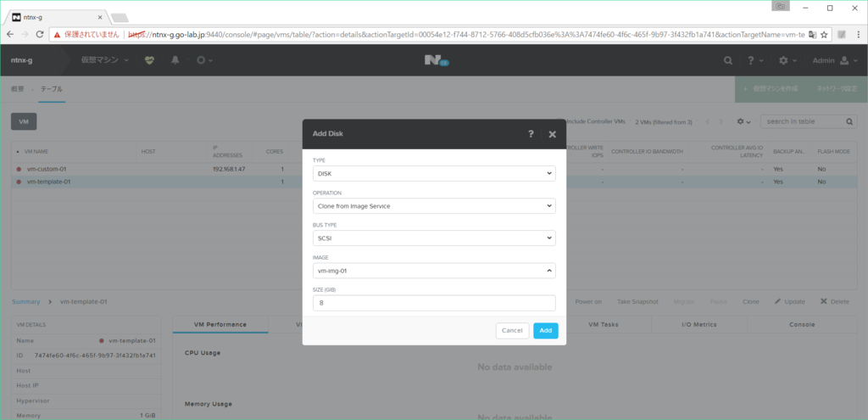Viewport: 868px width, 420px height.
Task: Cancel adding the disk
Action: 512,330
